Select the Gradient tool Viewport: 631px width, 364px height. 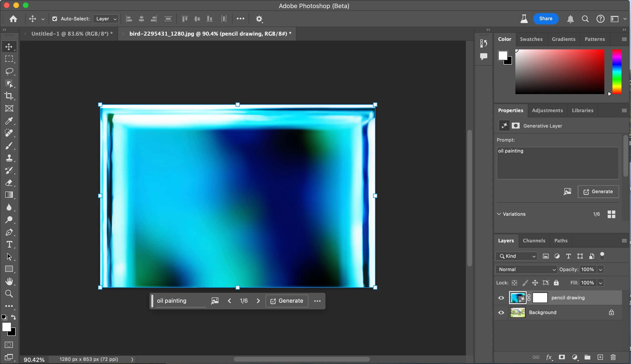[9, 195]
